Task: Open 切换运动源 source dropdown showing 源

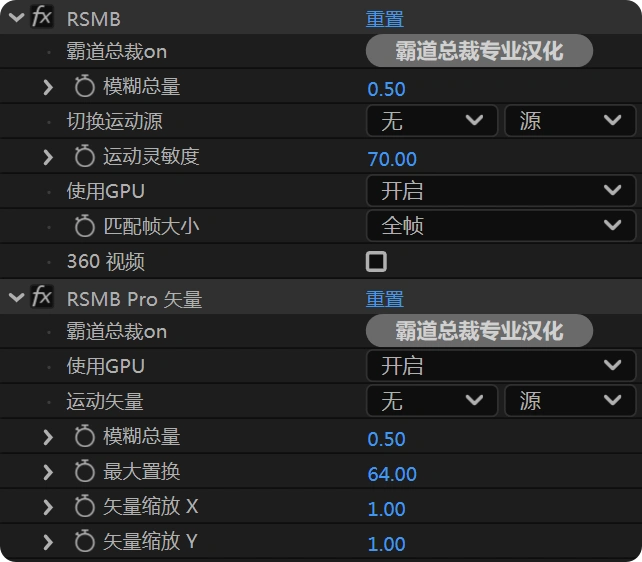Action: 570,121
